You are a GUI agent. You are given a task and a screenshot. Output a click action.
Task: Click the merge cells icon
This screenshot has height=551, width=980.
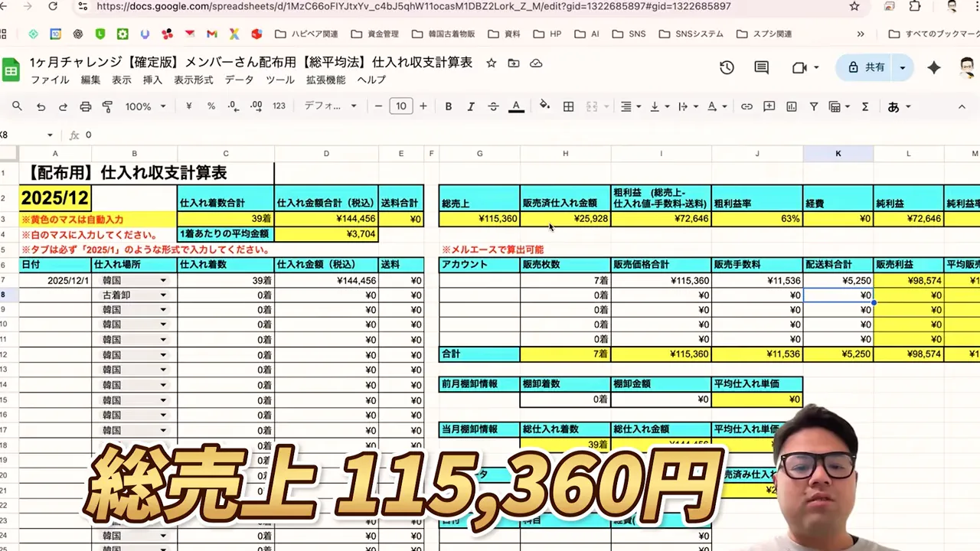click(x=591, y=106)
